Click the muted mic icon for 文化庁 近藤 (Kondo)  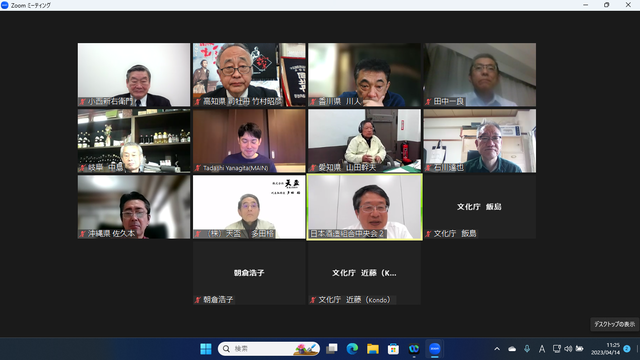point(313,300)
